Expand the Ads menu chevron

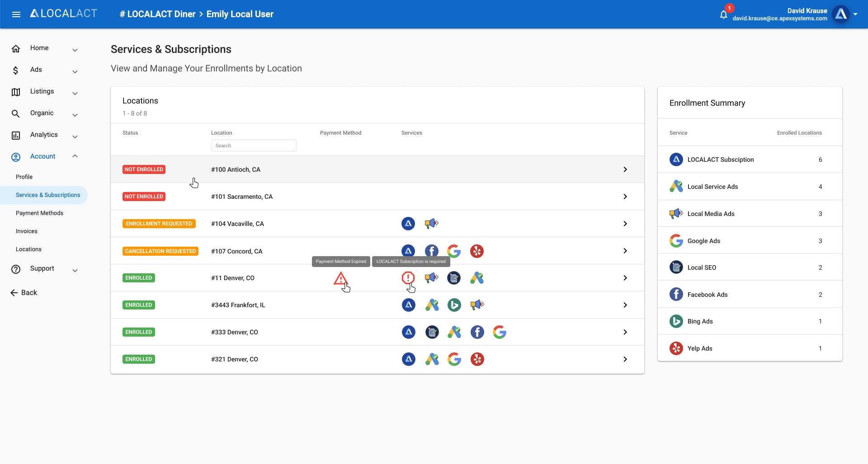(x=75, y=71)
